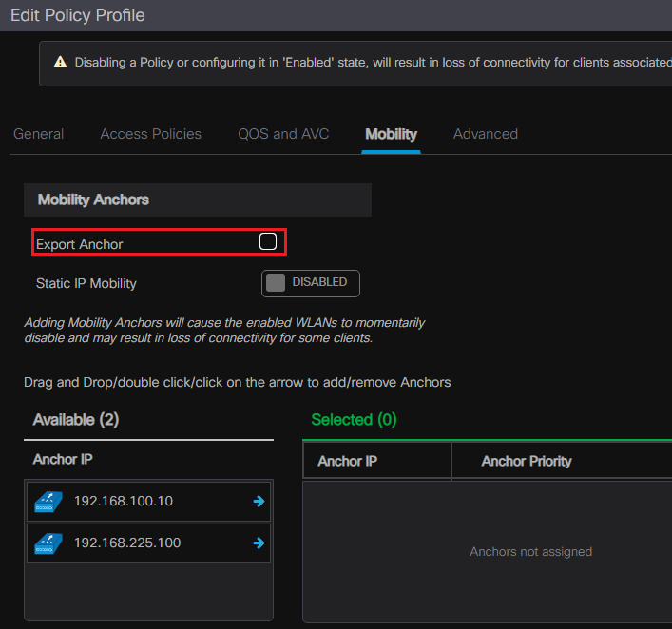This screenshot has height=629, width=672.
Task: Go to the Advanced tab
Action: click(485, 134)
